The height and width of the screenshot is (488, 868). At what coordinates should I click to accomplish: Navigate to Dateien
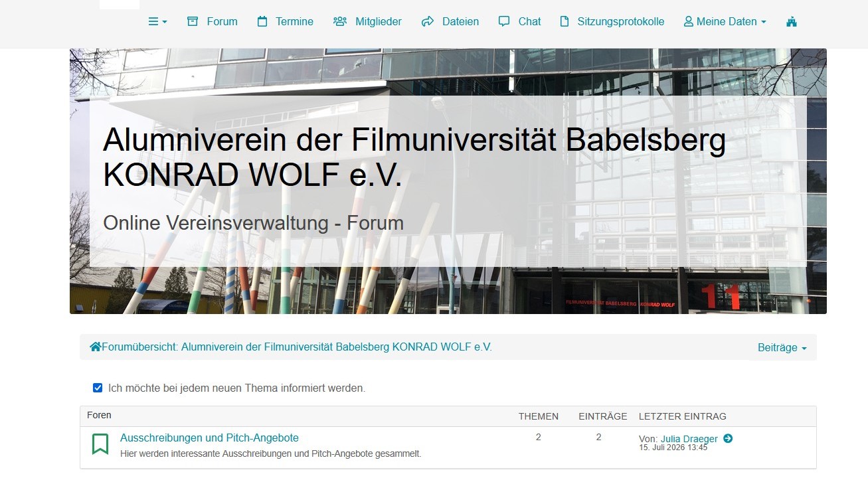click(460, 21)
